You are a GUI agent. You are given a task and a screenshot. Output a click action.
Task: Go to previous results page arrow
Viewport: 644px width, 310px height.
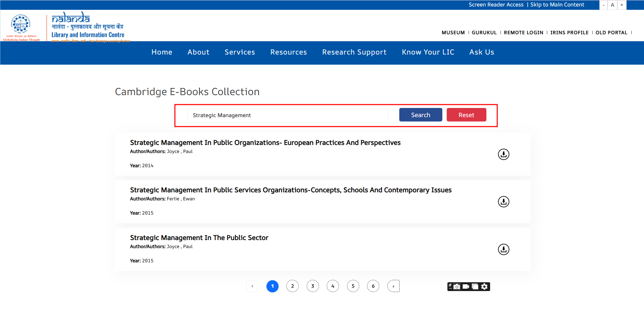252,286
